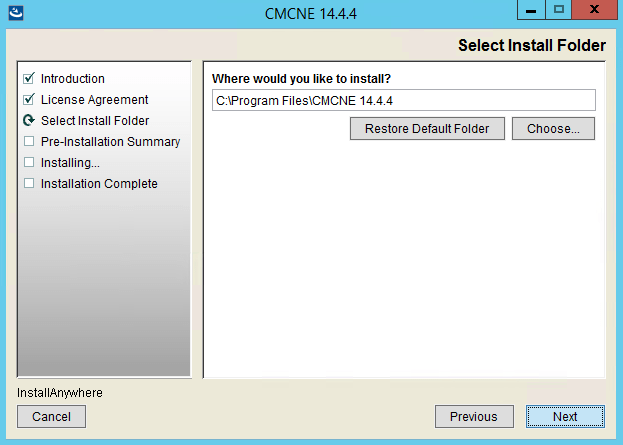Proceed with the Next button
623x445 pixels.
click(565, 416)
